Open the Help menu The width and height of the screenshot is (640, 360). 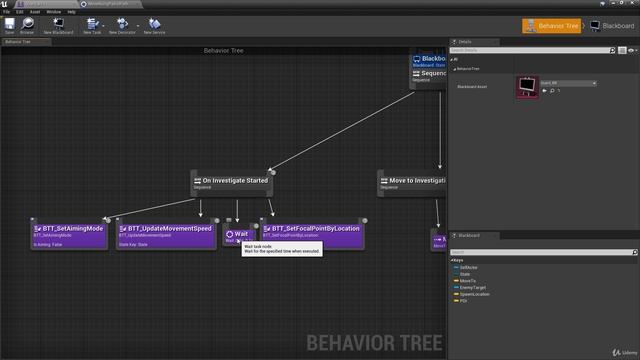(71, 12)
